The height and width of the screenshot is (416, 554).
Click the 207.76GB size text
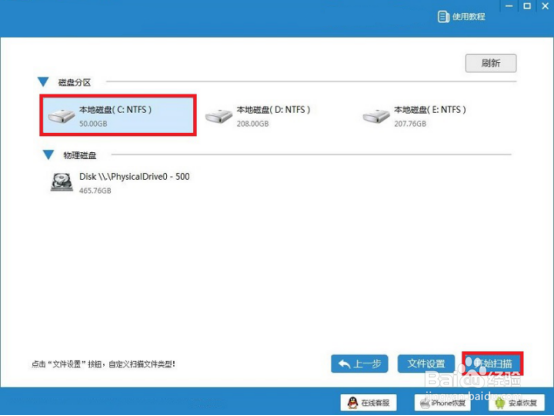click(x=410, y=124)
